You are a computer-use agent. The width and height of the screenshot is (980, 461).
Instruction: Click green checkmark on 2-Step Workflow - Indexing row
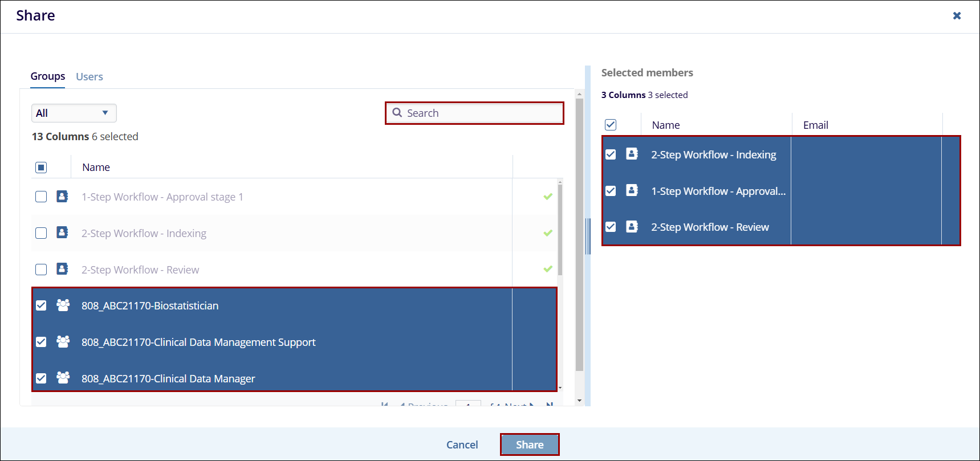pos(548,233)
